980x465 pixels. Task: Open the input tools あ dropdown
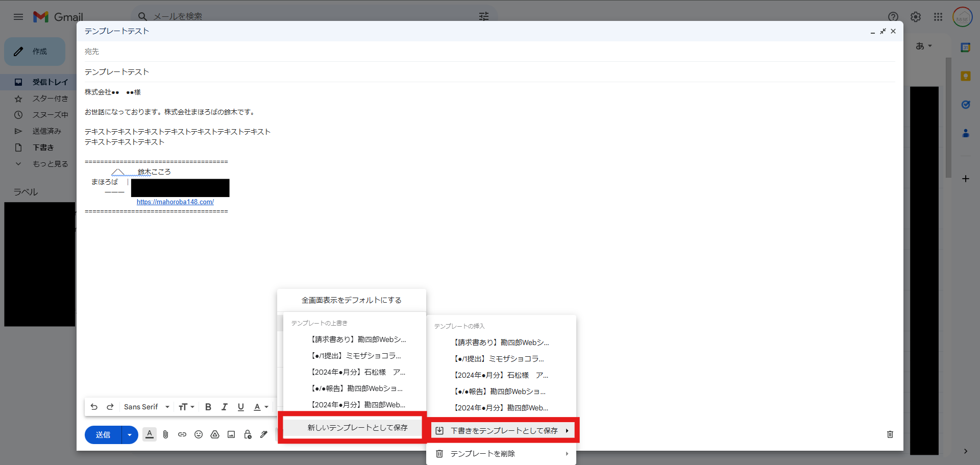923,46
